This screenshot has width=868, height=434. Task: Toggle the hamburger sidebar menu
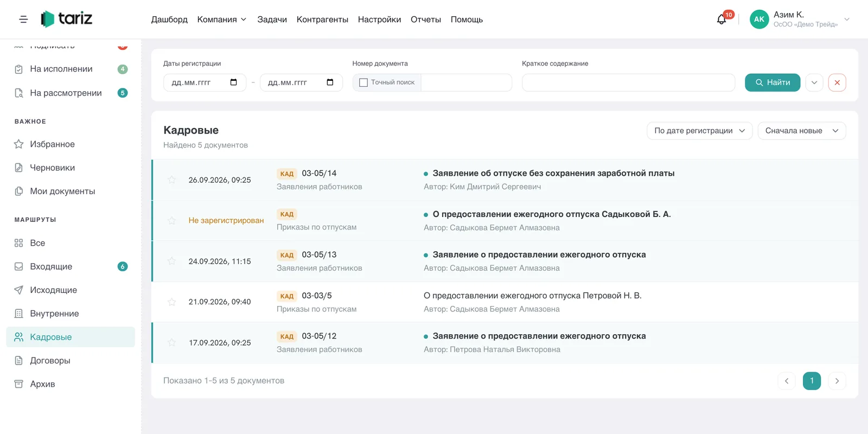tap(23, 20)
